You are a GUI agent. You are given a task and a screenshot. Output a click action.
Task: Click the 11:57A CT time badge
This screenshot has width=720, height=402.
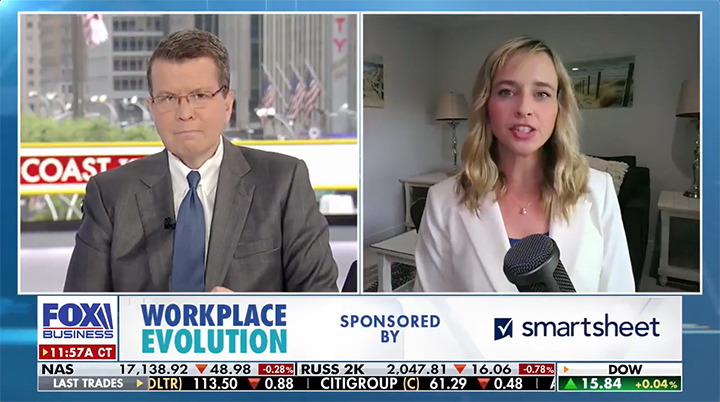pyautogui.click(x=77, y=352)
